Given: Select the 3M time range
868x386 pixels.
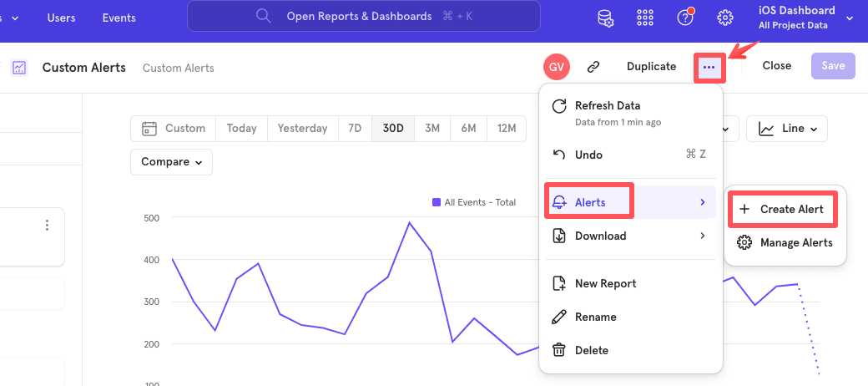Looking at the screenshot, I should (x=431, y=129).
